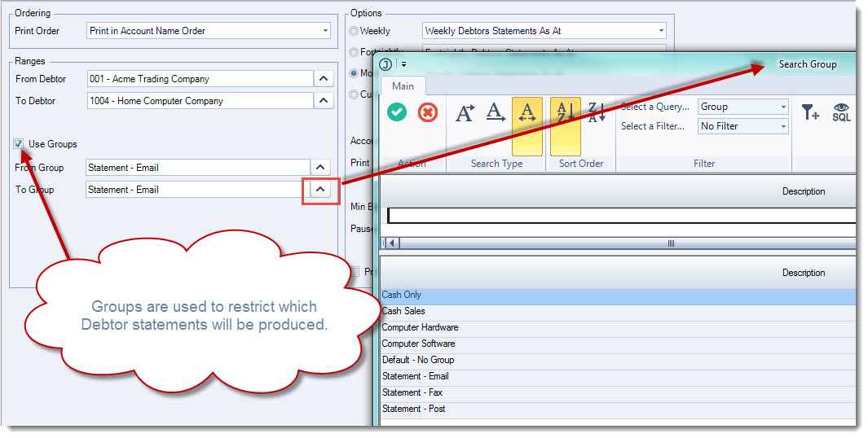Open the SQL view icon
868x438 pixels.
tap(841, 112)
